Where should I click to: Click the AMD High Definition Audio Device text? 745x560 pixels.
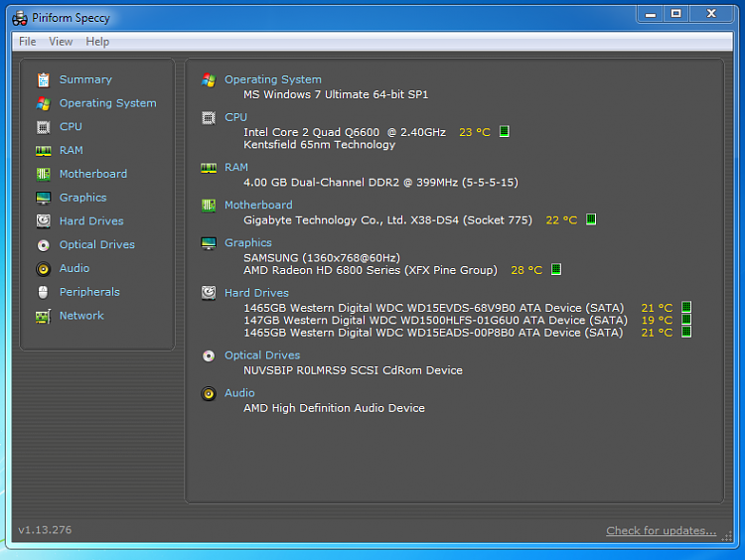tap(334, 408)
